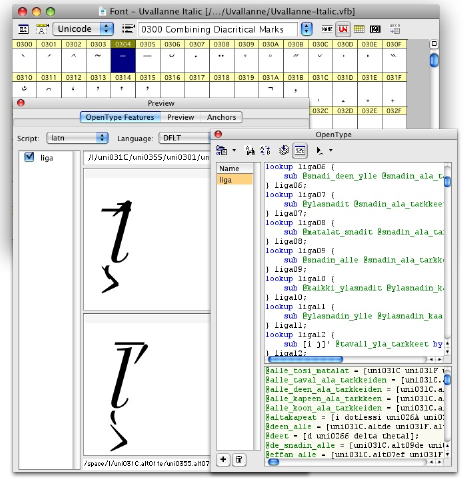Click the first font window toolbar icon
The height and width of the screenshot is (480, 468).
[23, 29]
